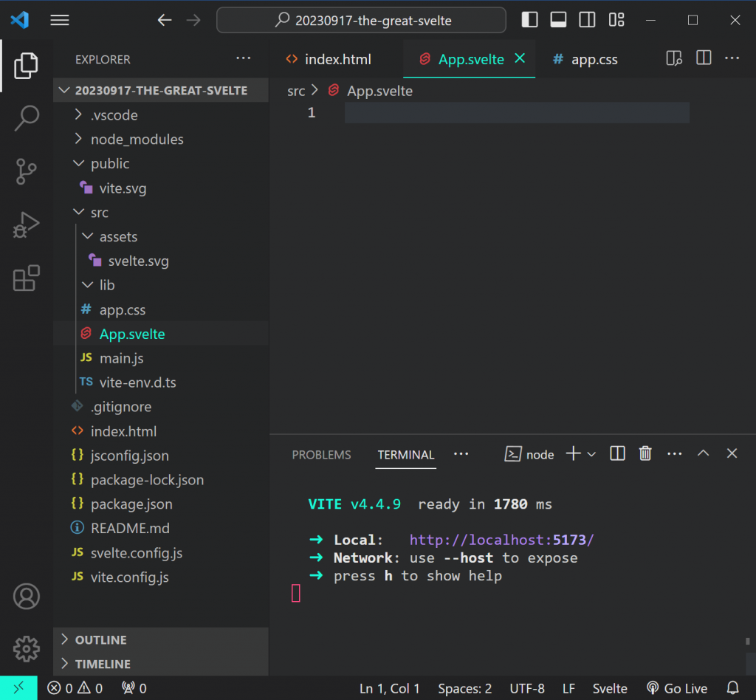The image size is (756, 700).
Task: Switch to the PROBLEMS panel tab
Action: point(321,455)
